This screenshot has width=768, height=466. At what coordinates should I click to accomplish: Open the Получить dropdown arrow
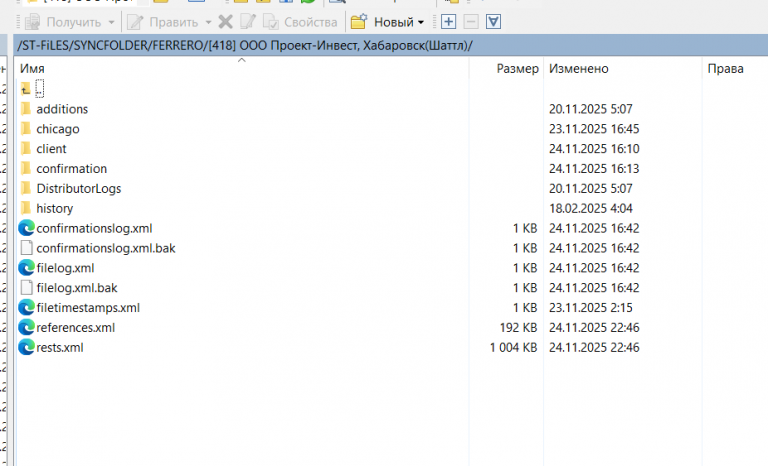pos(111,23)
